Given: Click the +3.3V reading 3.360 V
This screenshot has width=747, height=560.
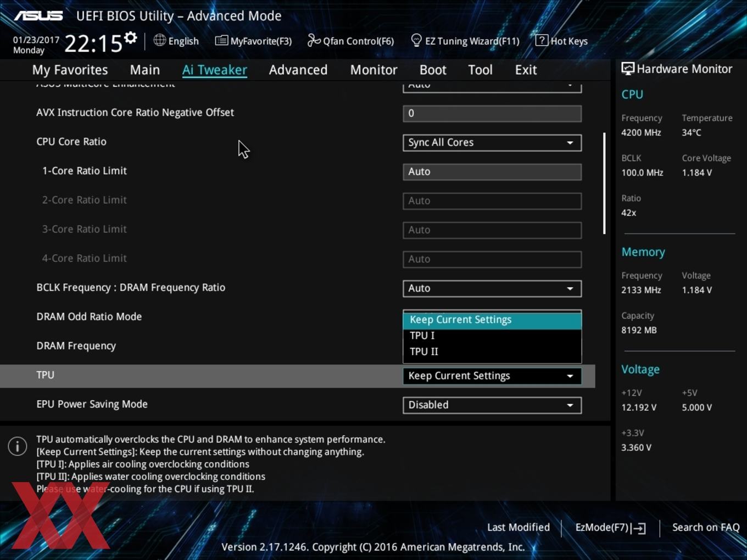Looking at the screenshot, I should 636,447.
